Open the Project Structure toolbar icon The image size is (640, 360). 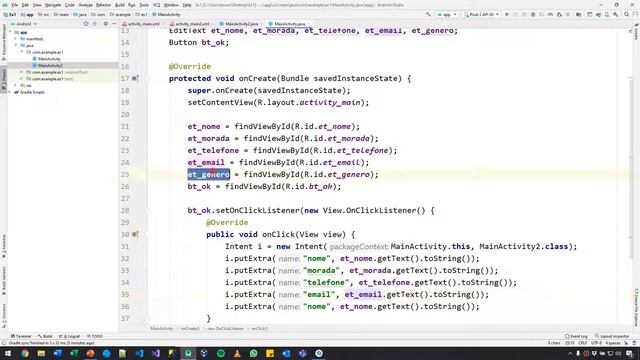click(578, 14)
